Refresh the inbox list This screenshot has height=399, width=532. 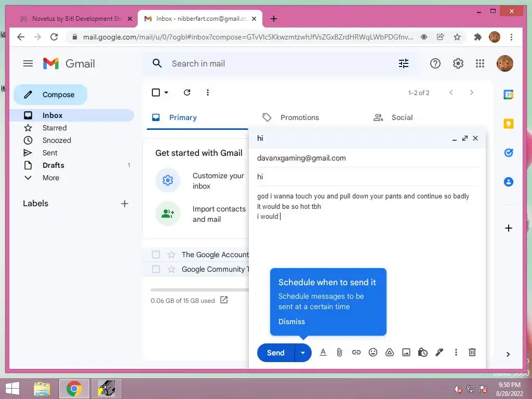187,92
